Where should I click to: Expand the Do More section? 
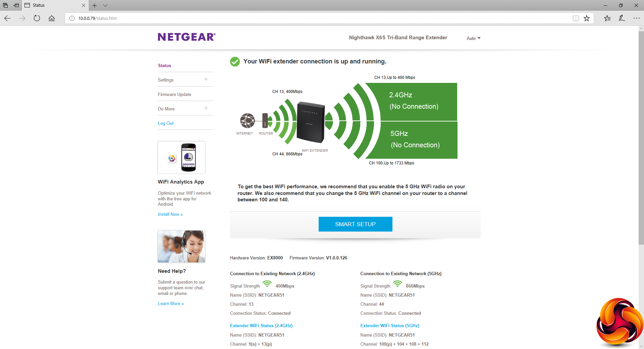coord(206,108)
